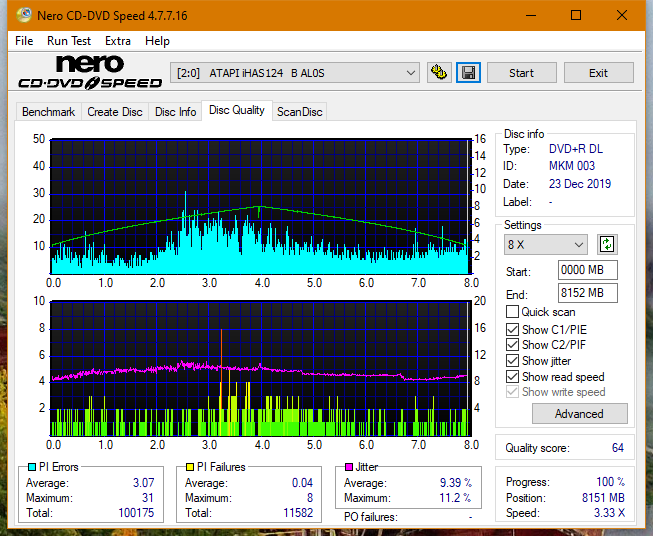Viewport: 653px width, 536px height.
Task: Click Jitter average 9.39 %
Action: coord(456,483)
